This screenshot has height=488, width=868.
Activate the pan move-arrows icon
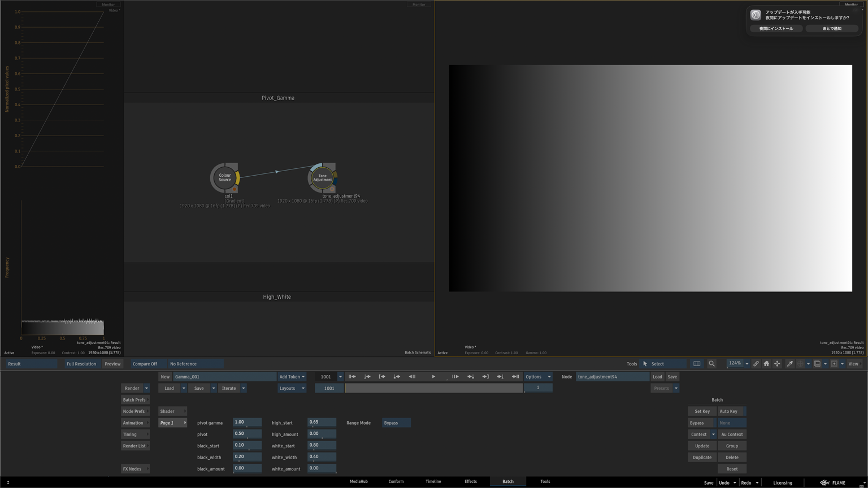(x=777, y=364)
